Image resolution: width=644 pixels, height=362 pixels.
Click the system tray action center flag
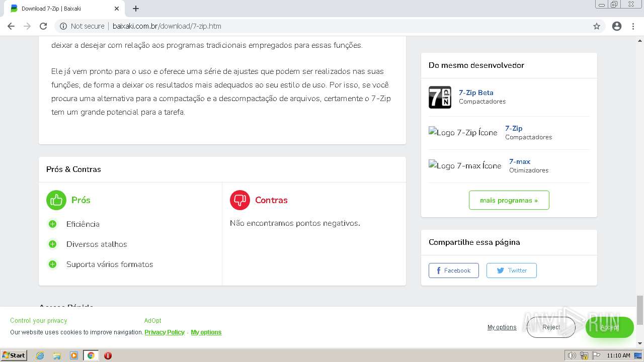596,355
